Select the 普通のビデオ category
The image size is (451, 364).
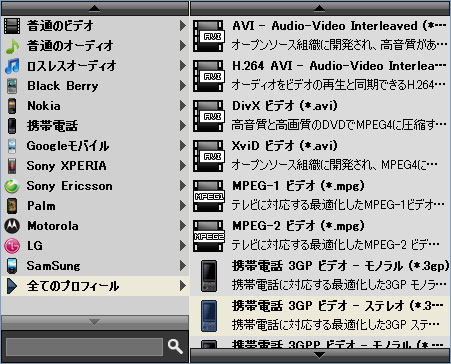(x=95, y=26)
